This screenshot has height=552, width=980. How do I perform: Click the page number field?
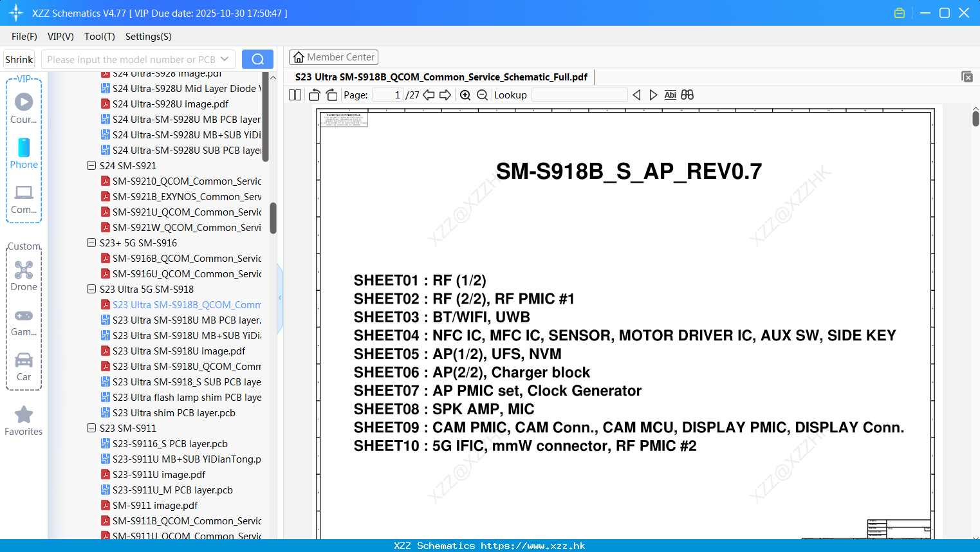tap(388, 95)
